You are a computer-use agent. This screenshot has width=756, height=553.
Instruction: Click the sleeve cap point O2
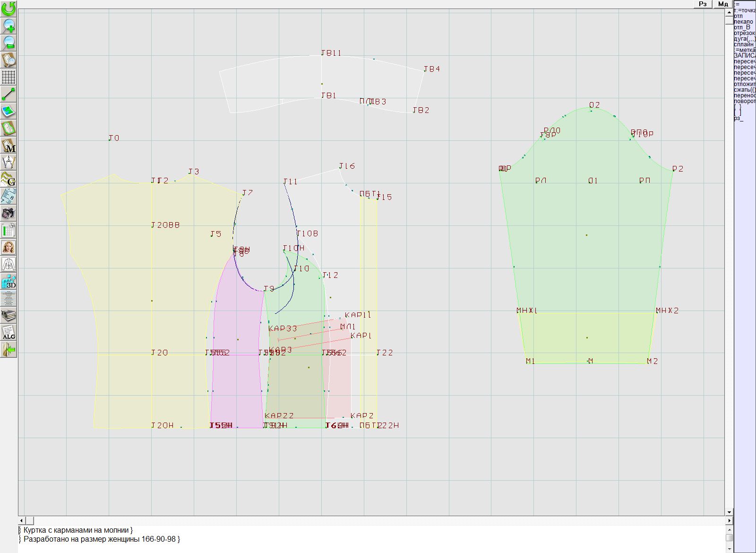pos(591,111)
